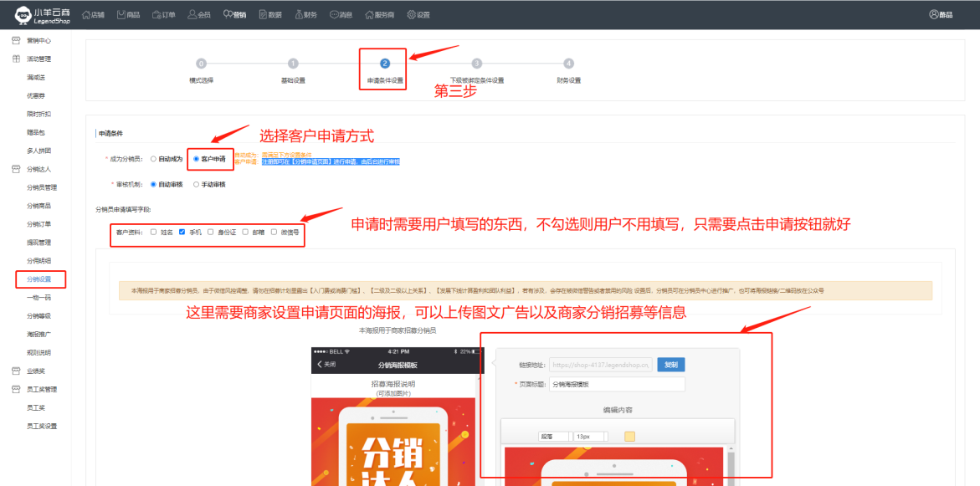Go to step 下级锁绑定条件设置 in wizard
The width and height of the screenshot is (980, 486).
click(477, 64)
